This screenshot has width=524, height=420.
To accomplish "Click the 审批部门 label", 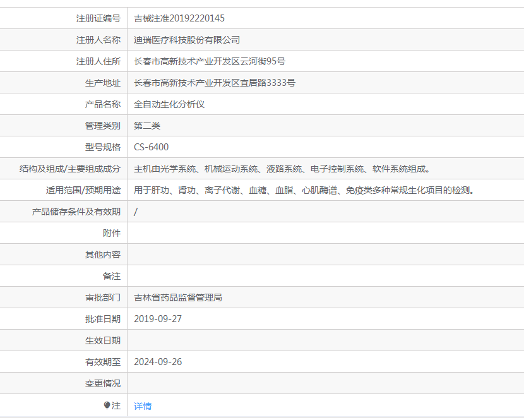I will pyautogui.click(x=103, y=297).
